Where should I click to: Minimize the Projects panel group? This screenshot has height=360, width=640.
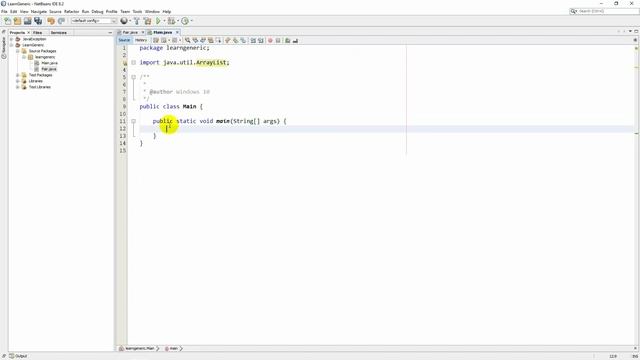[x=110, y=32]
